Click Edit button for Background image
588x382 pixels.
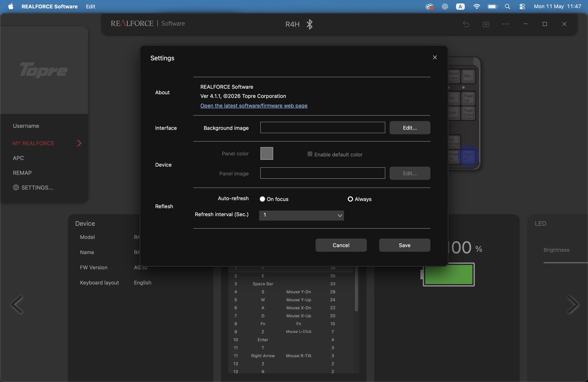pos(410,128)
